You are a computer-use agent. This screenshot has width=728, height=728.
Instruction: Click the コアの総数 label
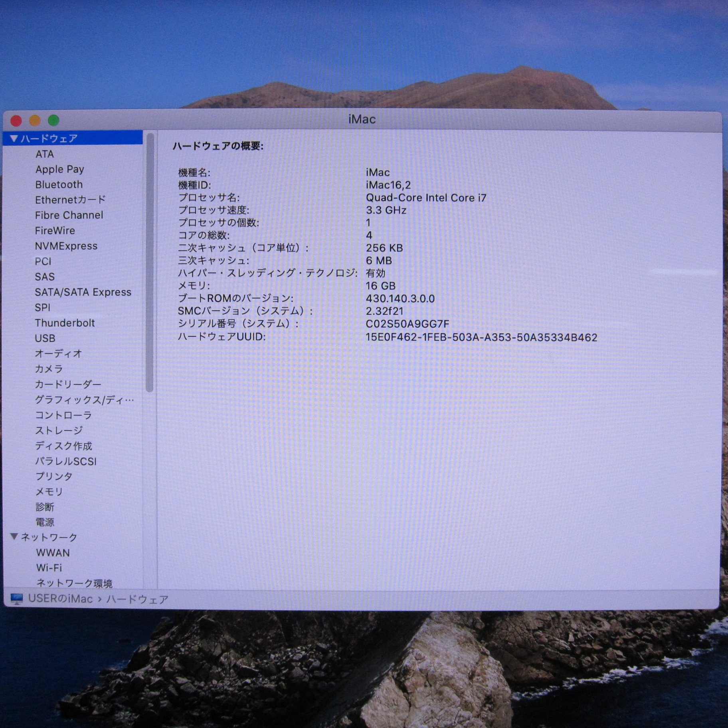[x=204, y=235]
